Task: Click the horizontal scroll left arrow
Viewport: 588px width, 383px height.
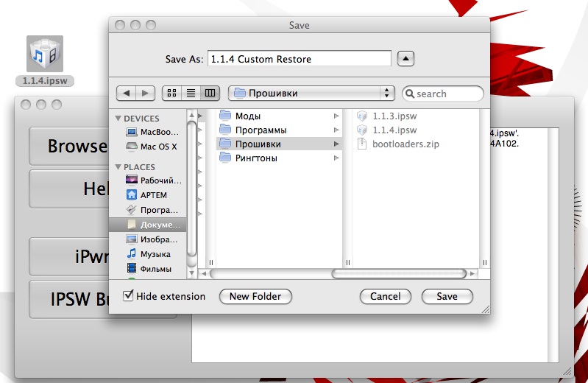Action: (x=204, y=274)
